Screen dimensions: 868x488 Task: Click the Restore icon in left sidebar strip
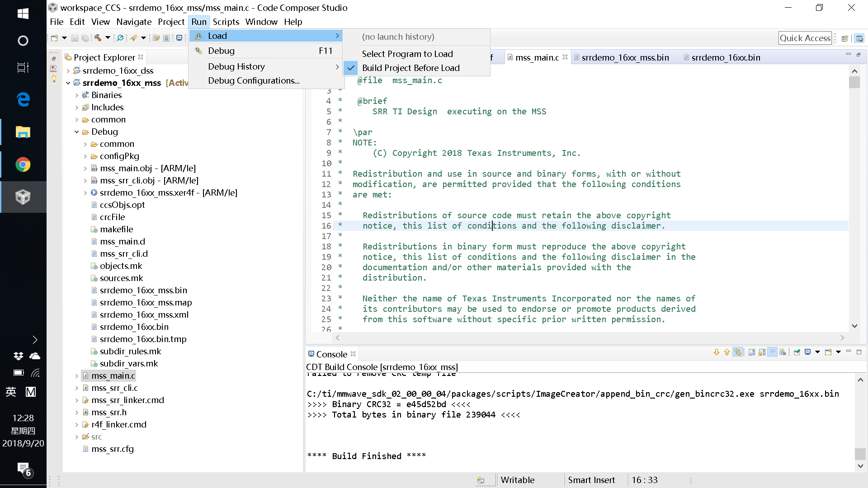point(54,59)
